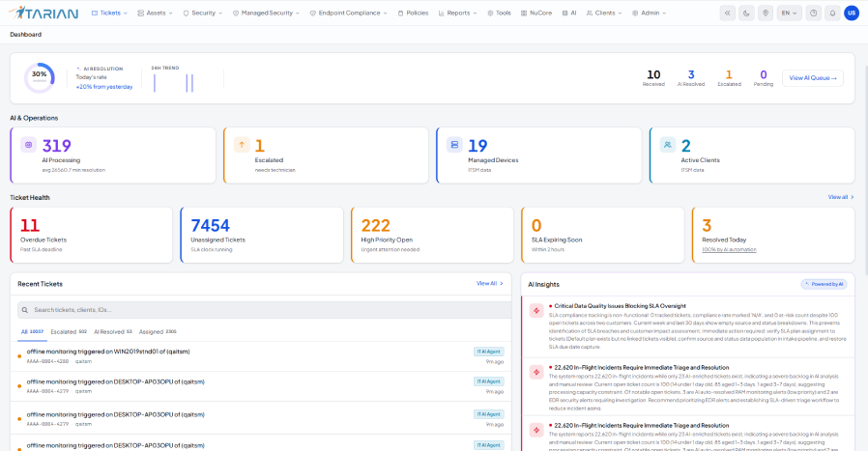The image size is (868, 451).
Task: Expand the Assets menu
Action: pyautogui.click(x=155, y=13)
